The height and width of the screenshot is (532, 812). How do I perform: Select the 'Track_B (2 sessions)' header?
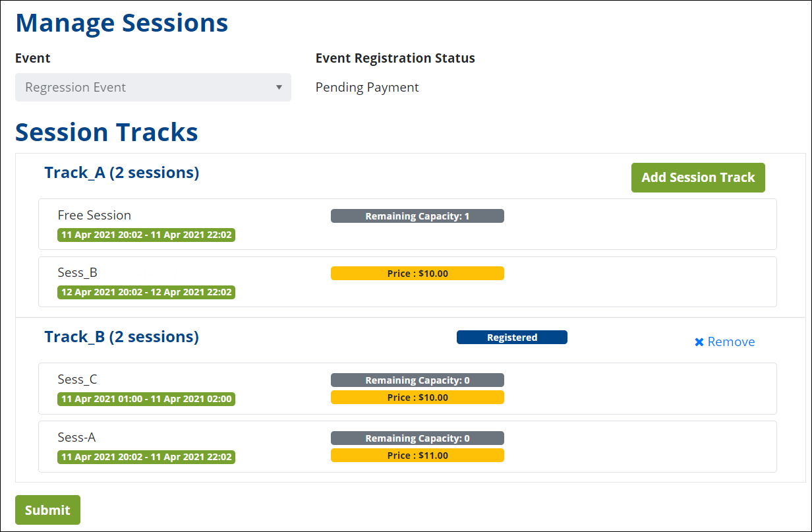coord(121,336)
